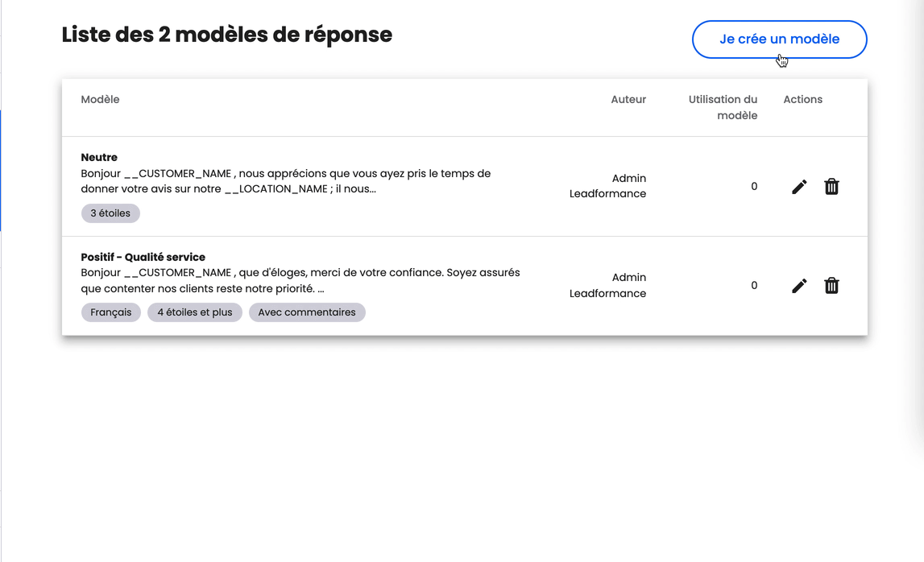Viewport: 924px width, 562px height.
Task: Click the 'Admin Leadformance' author name in the first row
Action: pyautogui.click(x=607, y=186)
